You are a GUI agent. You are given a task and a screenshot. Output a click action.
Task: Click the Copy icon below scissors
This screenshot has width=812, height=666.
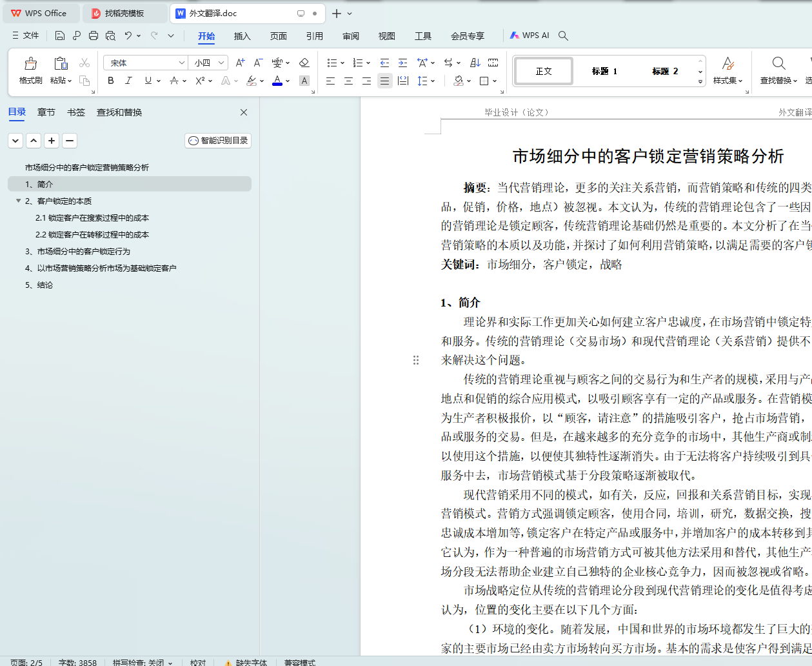pos(84,81)
